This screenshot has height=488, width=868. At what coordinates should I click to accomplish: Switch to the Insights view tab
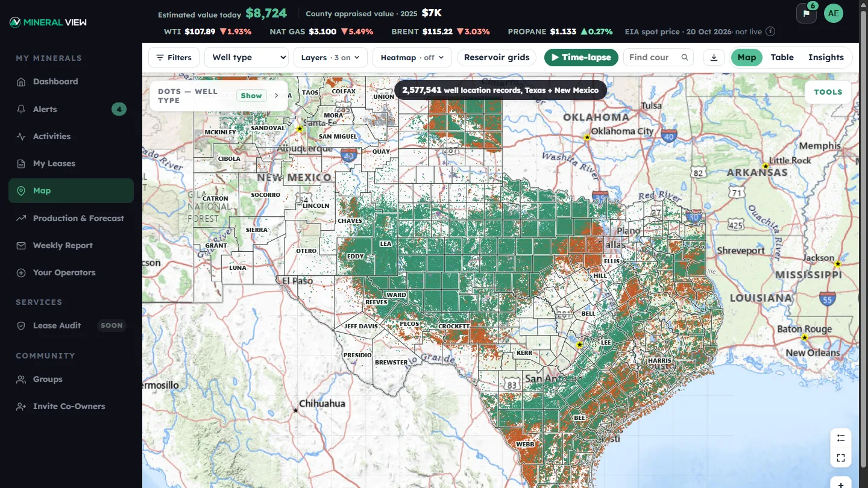point(826,57)
